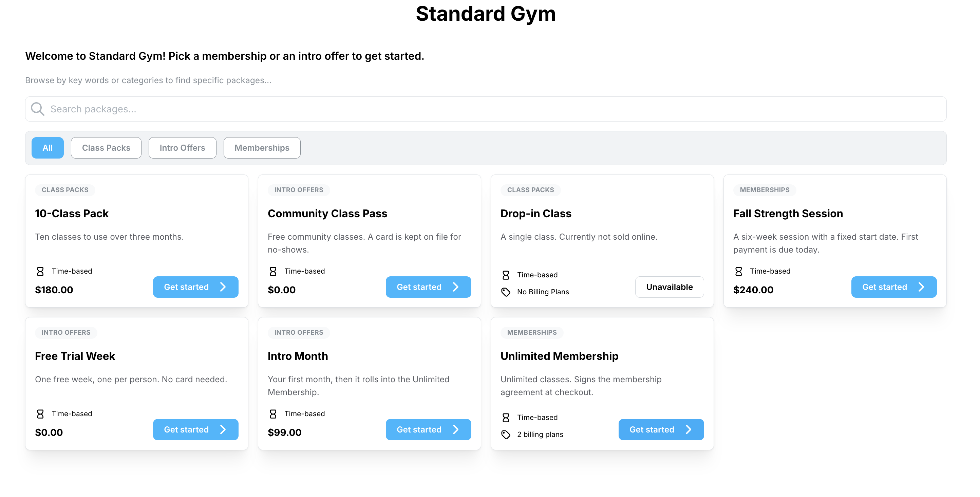Filter by Class Packs
Screen dimensions: 980x497
tap(106, 148)
